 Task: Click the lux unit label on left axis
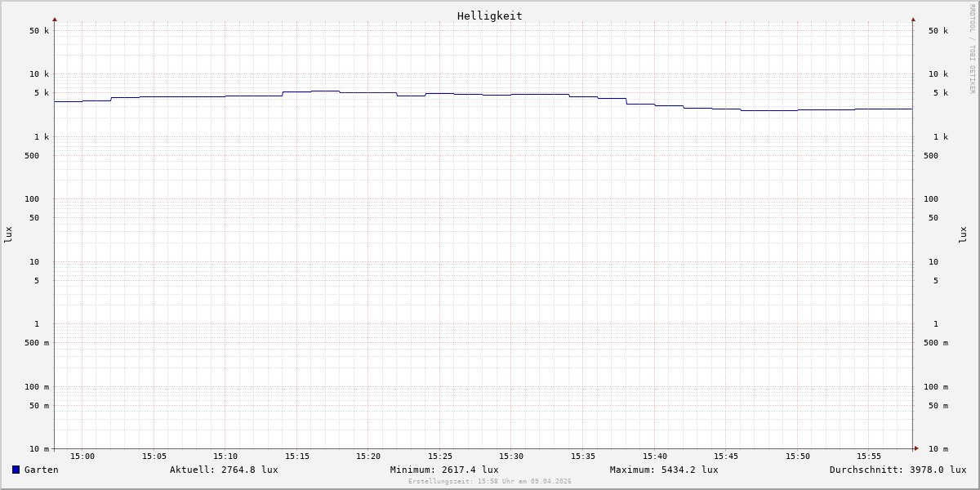(x=8, y=234)
